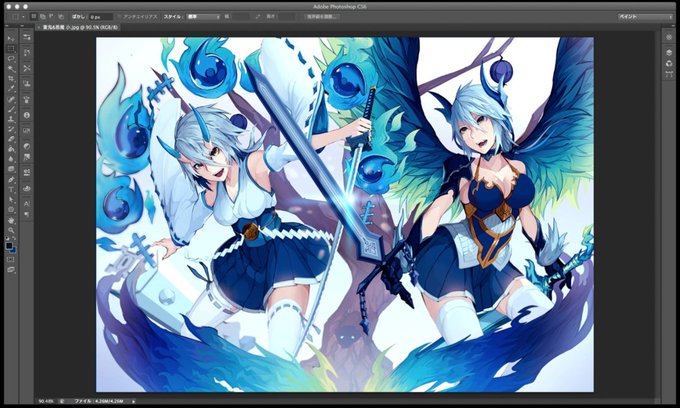Image resolution: width=680 pixels, height=408 pixels.
Task: Change the screen mode
Action: pyautogui.click(x=11, y=269)
